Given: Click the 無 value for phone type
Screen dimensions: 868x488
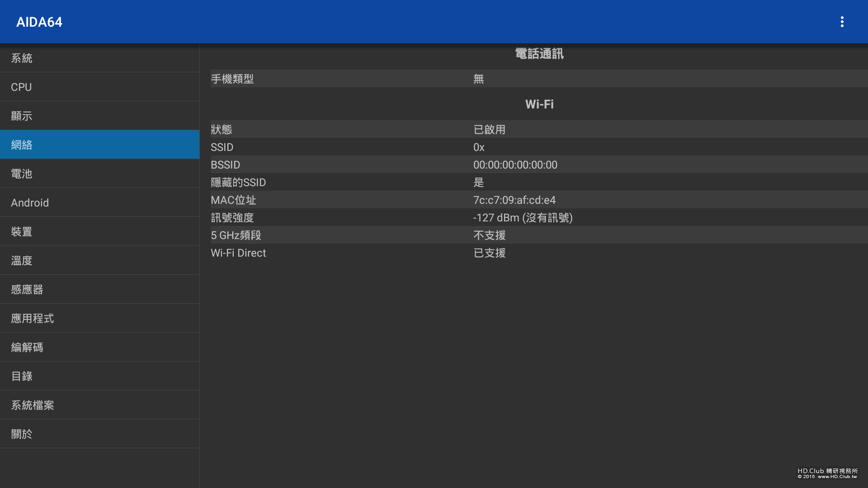Looking at the screenshot, I should [x=479, y=79].
